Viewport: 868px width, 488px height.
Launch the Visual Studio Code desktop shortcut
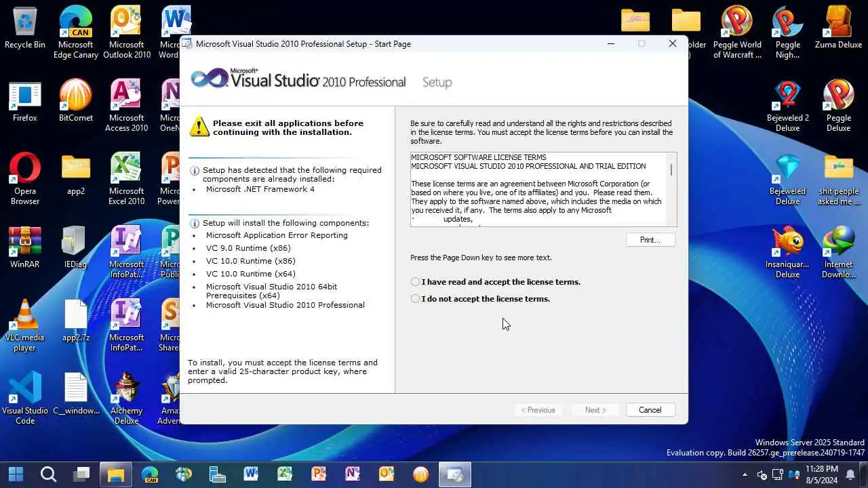[25, 399]
